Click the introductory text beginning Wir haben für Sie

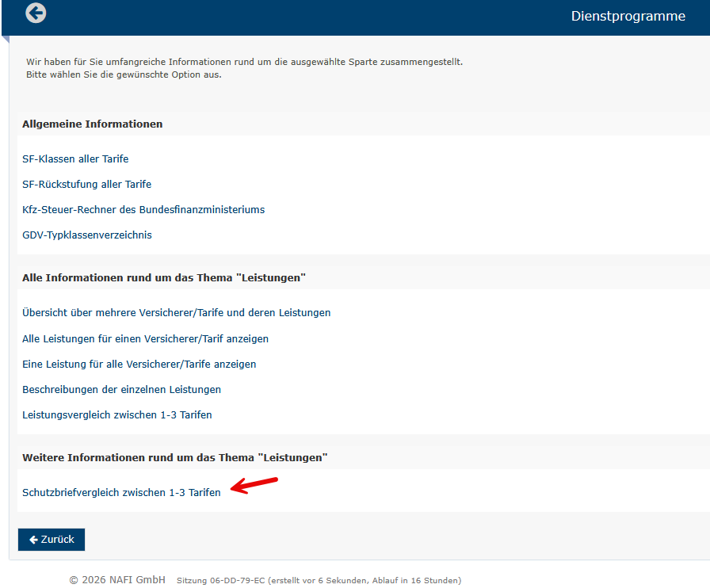[244, 62]
